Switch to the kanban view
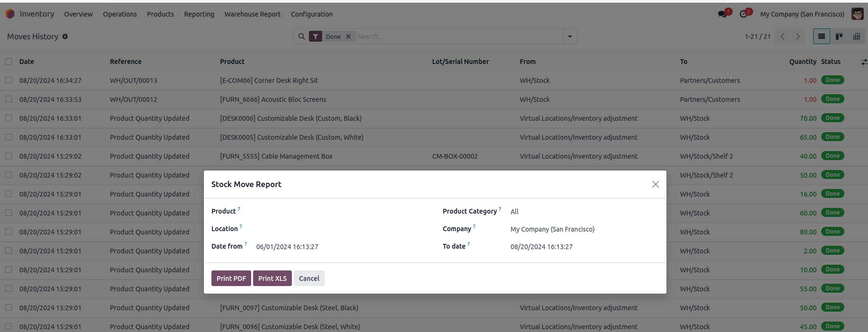Image resolution: width=868 pixels, height=332 pixels. coord(839,36)
